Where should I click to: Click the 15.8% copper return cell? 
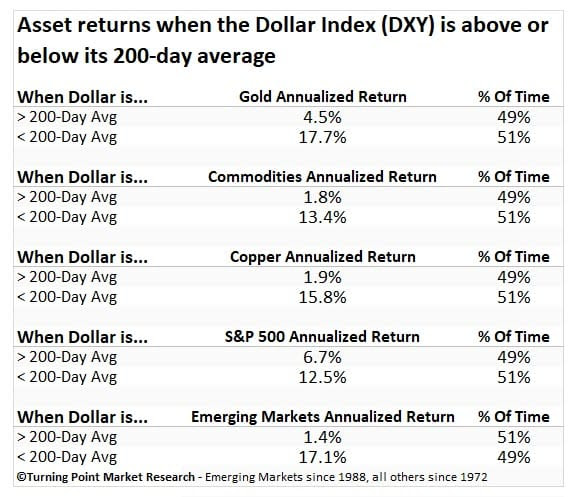coord(322,297)
